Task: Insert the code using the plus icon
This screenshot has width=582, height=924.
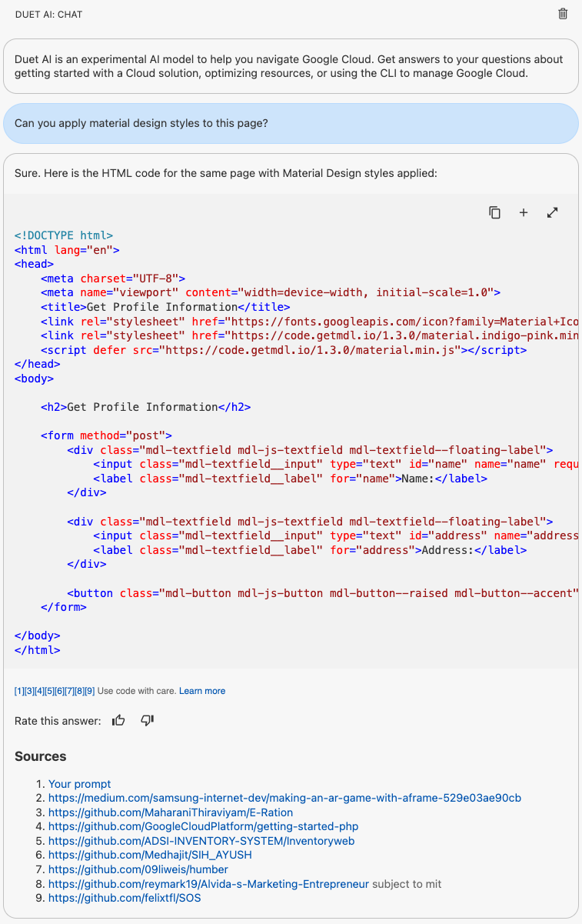Action: (524, 212)
